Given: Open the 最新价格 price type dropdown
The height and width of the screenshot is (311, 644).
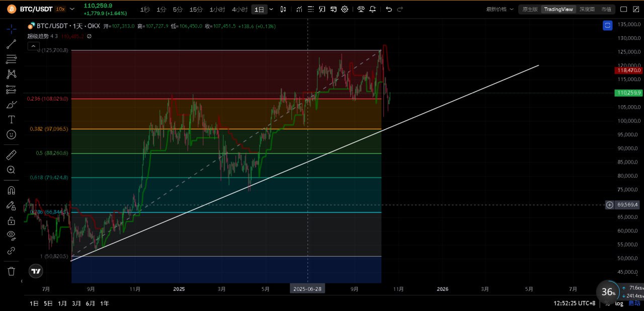Looking at the screenshot, I should click(x=500, y=9).
